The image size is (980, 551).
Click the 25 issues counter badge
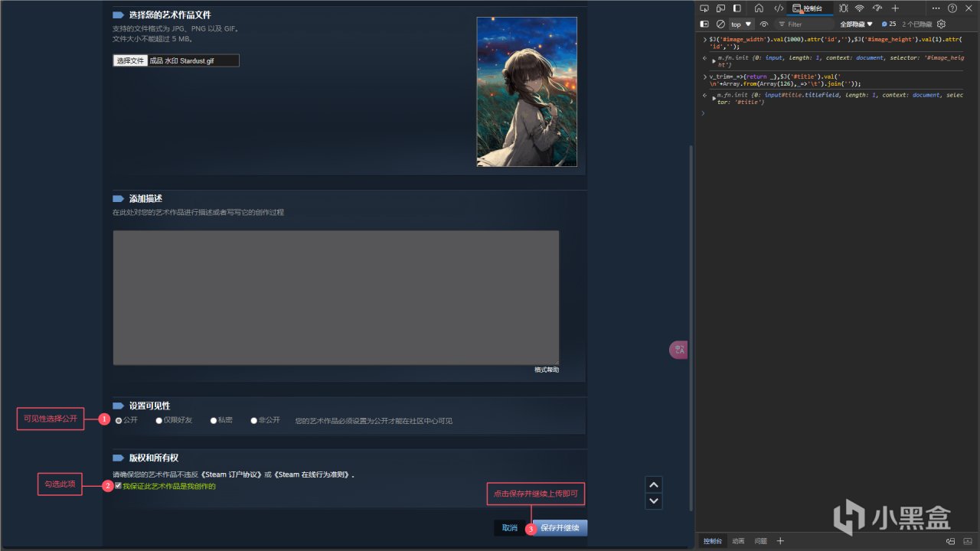[888, 24]
